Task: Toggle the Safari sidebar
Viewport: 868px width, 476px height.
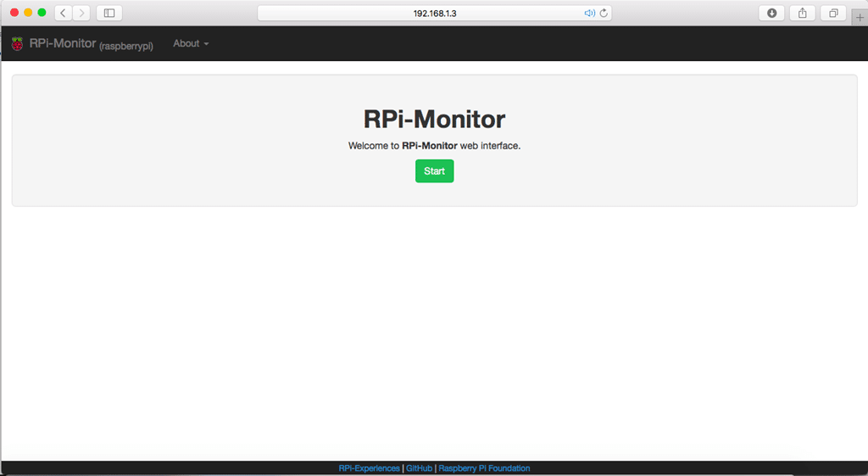Action: point(109,13)
